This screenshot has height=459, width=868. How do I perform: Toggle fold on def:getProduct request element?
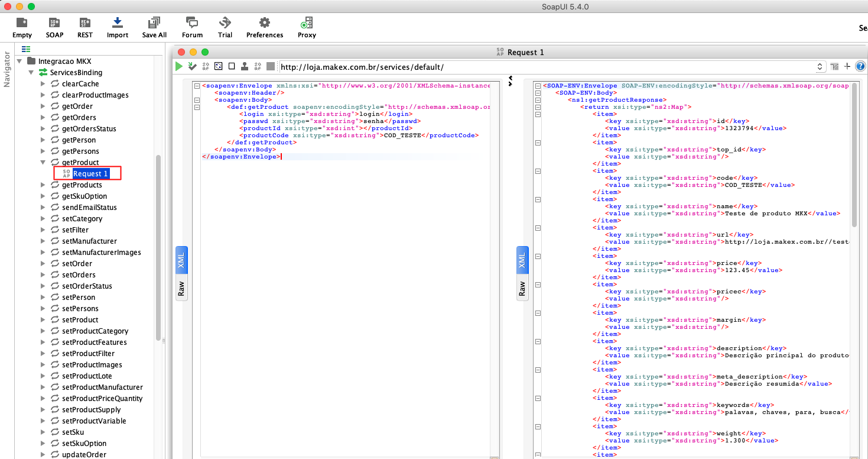click(197, 107)
